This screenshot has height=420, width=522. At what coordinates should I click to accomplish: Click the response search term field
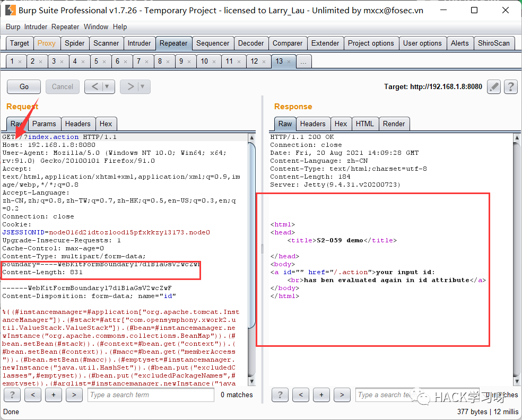tap(417, 395)
